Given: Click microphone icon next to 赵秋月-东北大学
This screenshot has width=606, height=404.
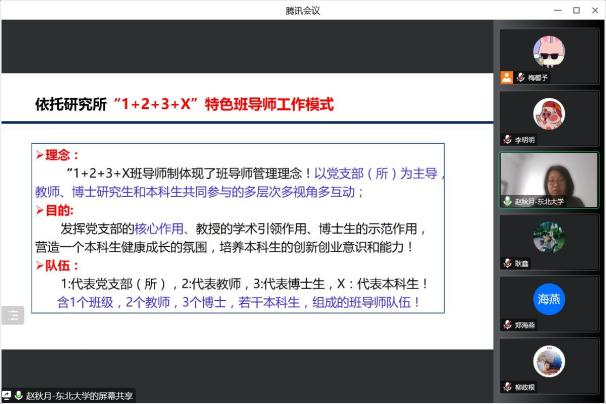Looking at the screenshot, I should pos(508,201).
